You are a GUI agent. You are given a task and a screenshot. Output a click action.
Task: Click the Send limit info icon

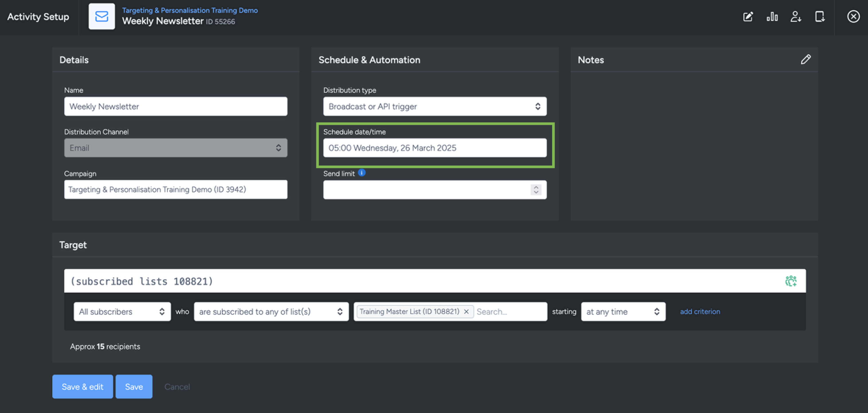point(362,173)
